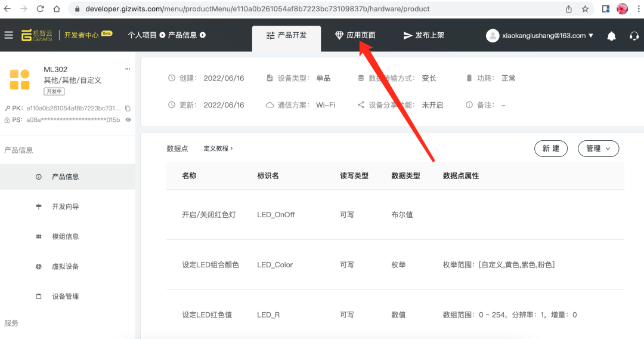644x339 pixels.
Task: Copy the product key (PK) icon
Action: tap(128, 109)
